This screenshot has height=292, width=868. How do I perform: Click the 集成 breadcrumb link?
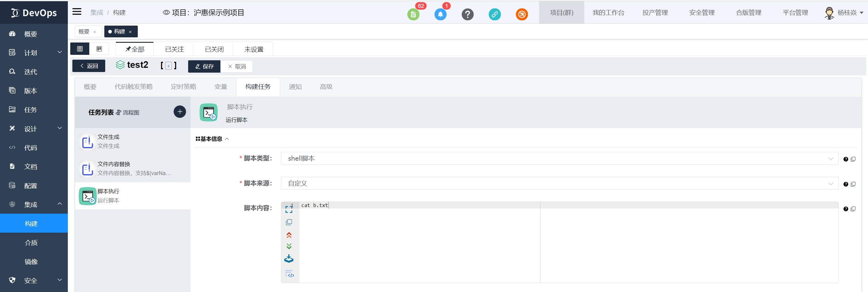click(x=97, y=12)
